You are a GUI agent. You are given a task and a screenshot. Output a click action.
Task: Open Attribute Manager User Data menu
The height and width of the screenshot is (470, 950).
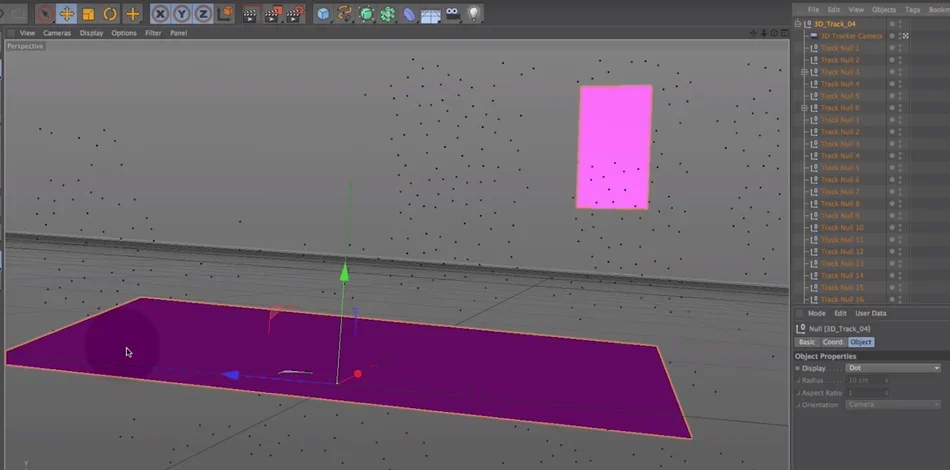(x=871, y=314)
